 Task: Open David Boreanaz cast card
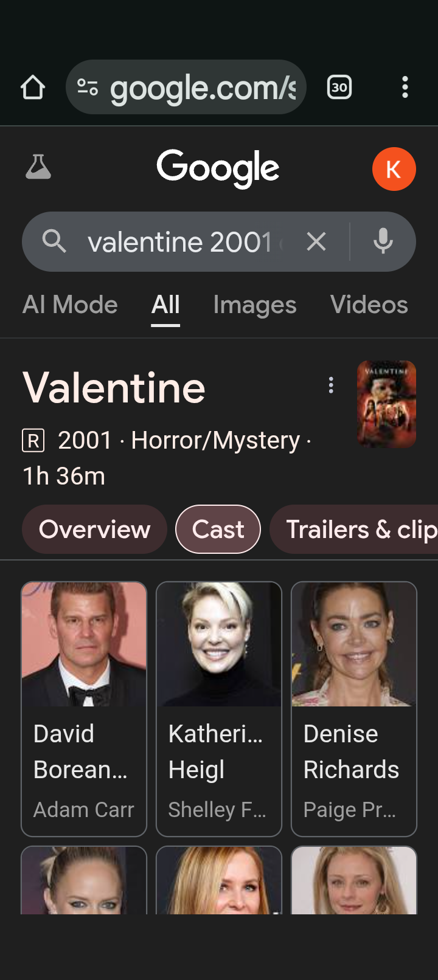click(84, 709)
